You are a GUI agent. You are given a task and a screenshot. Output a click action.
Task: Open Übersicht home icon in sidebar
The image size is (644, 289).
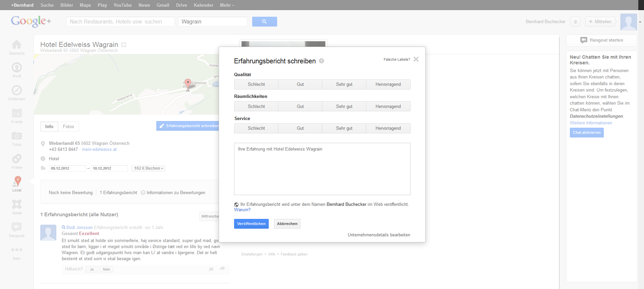click(17, 44)
